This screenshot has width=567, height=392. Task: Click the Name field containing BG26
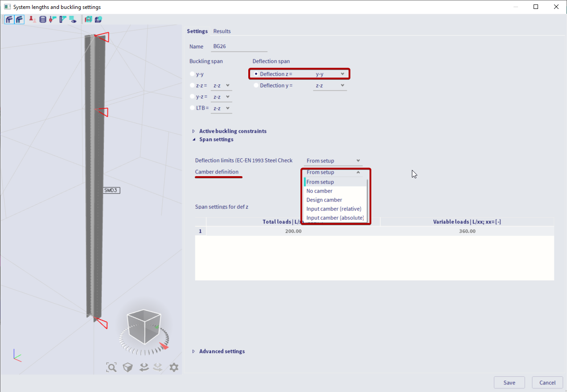[x=239, y=46]
